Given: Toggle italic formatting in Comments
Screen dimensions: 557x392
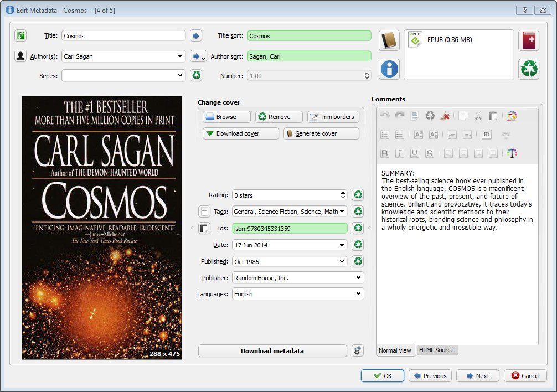Looking at the screenshot, I should (400, 153).
